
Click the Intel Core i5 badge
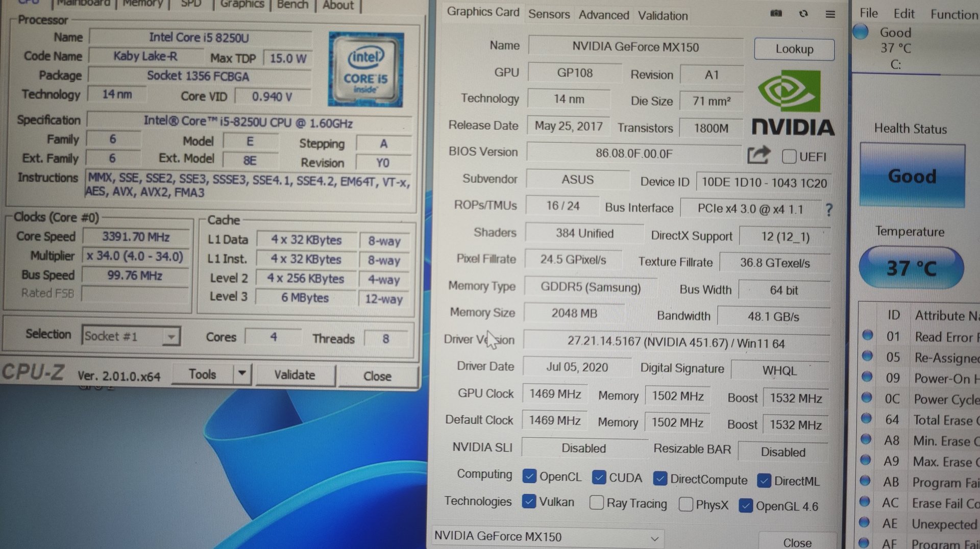(x=365, y=69)
